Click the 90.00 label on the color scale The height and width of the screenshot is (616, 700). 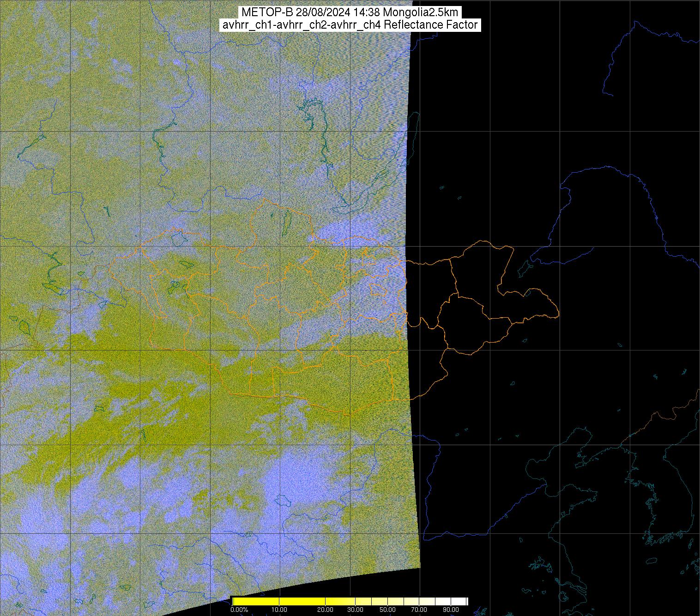(x=451, y=610)
